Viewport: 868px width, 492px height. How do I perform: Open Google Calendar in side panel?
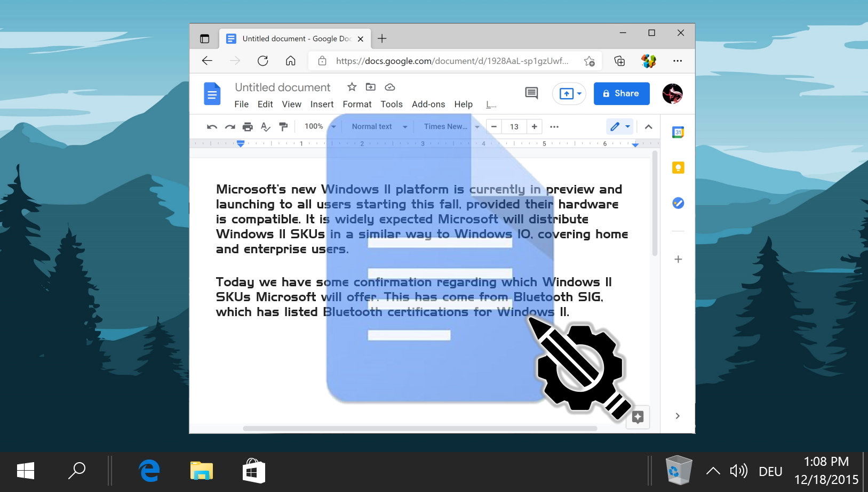tap(678, 132)
